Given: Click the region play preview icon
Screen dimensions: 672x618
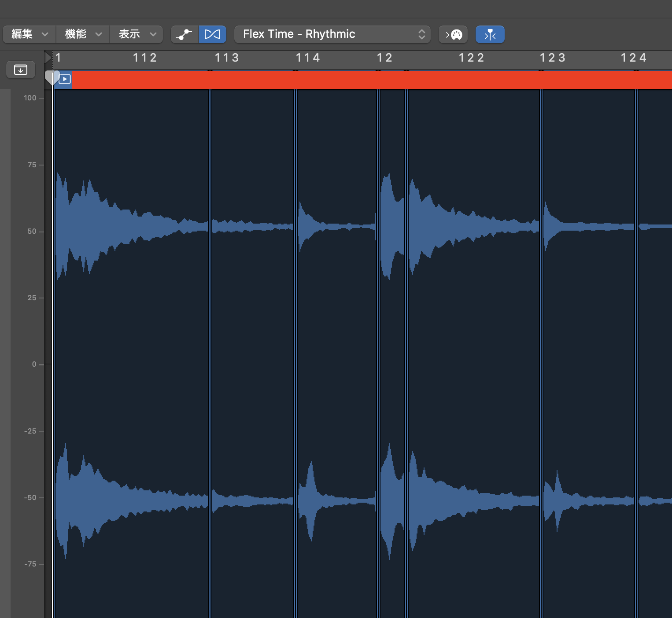Looking at the screenshot, I should (65, 79).
